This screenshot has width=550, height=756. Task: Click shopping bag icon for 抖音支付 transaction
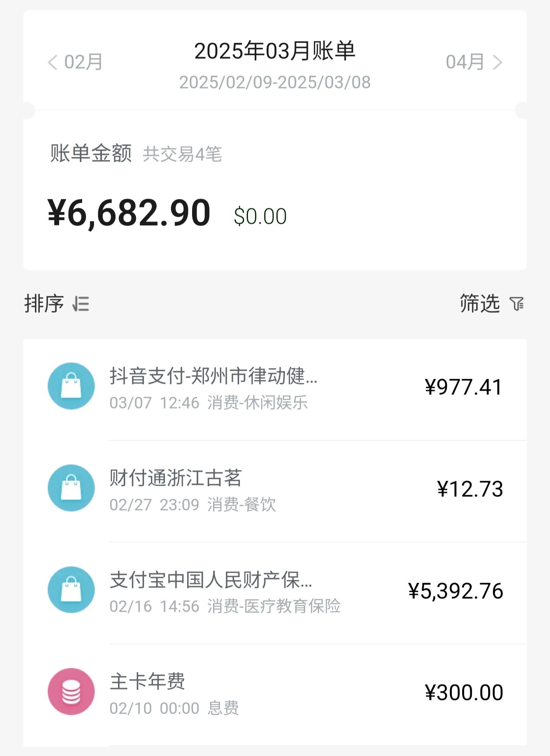71,386
